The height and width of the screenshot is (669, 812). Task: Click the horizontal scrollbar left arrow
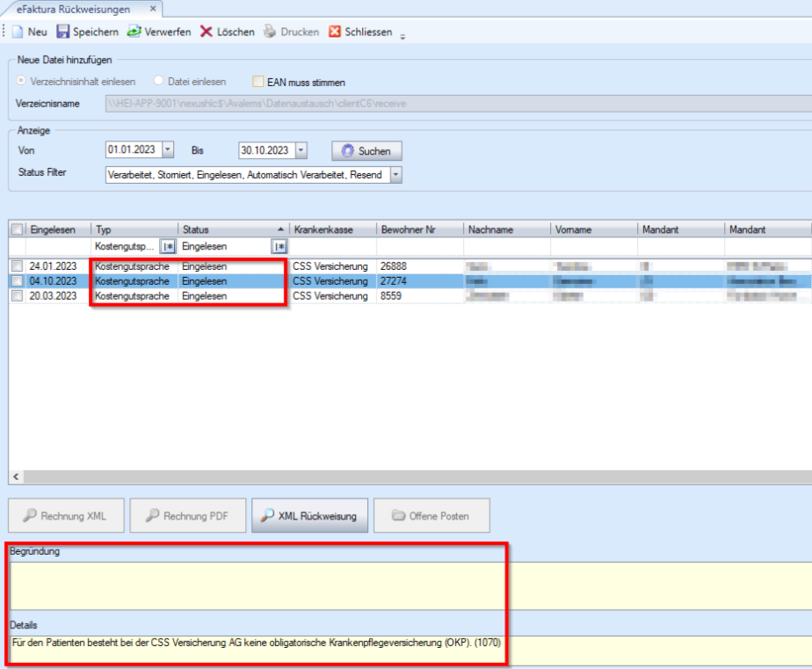(x=16, y=476)
